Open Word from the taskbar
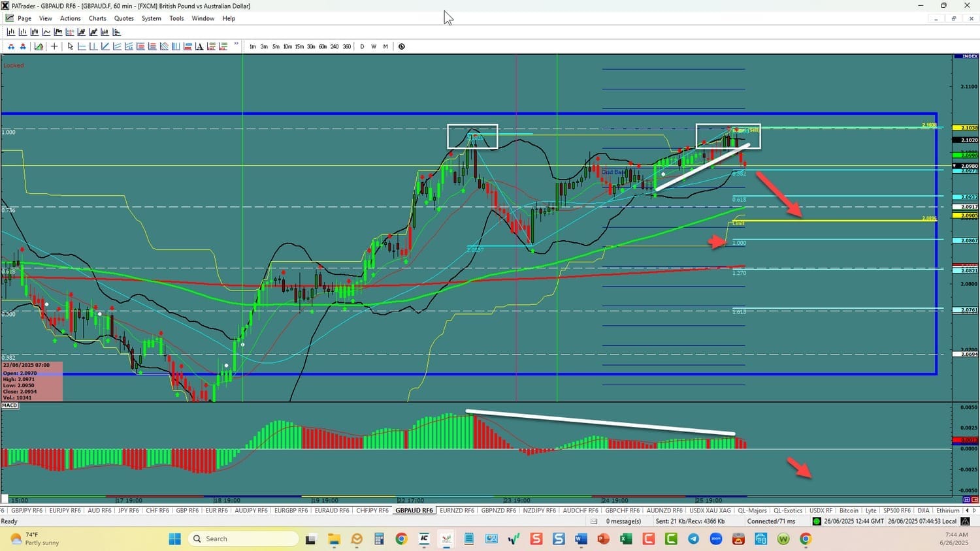980x551 pixels. tap(581, 539)
